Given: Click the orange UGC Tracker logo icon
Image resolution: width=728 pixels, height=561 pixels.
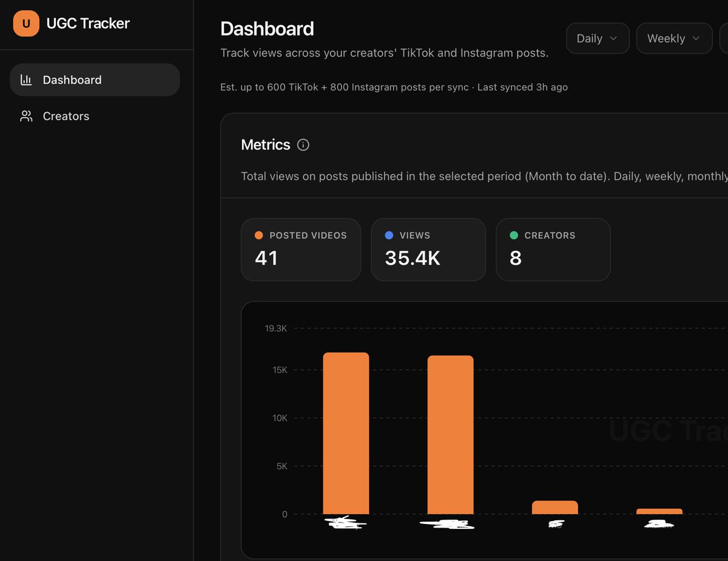Looking at the screenshot, I should pos(26,24).
